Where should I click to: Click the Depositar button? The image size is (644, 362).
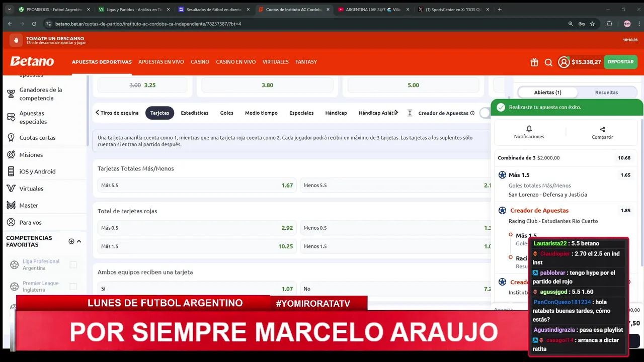pyautogui.click(x=620, y=62)
